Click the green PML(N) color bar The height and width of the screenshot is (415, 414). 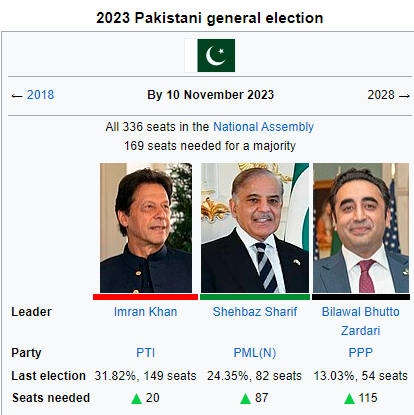tap(255, 297)
